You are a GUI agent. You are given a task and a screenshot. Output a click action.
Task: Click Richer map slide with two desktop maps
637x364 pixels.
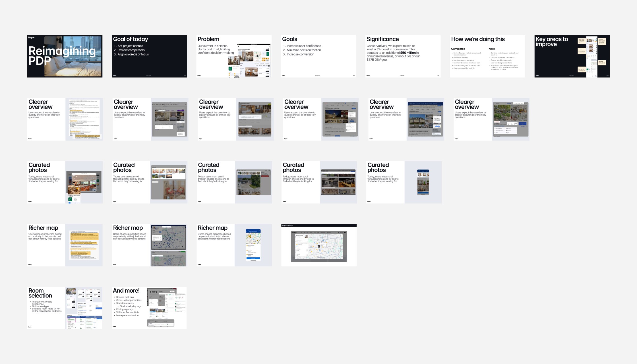coord(149,245)
